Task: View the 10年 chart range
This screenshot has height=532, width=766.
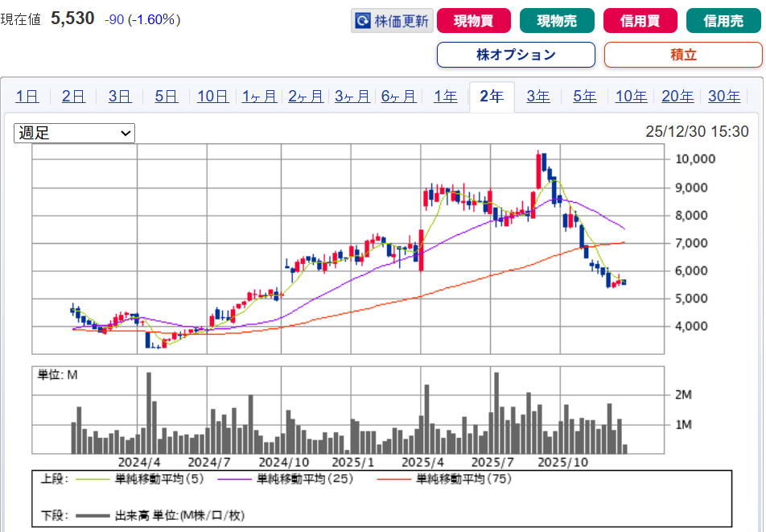Action: tap(631, 97)
